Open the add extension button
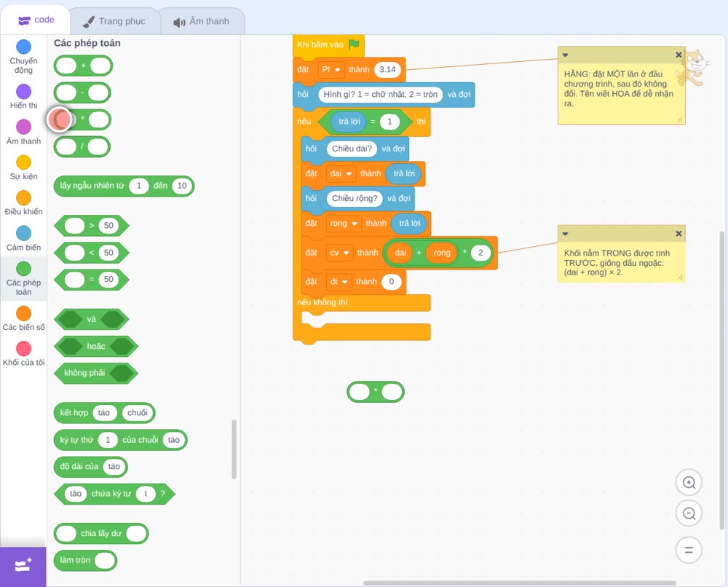 pyautogui.click(x=23, y=566)
